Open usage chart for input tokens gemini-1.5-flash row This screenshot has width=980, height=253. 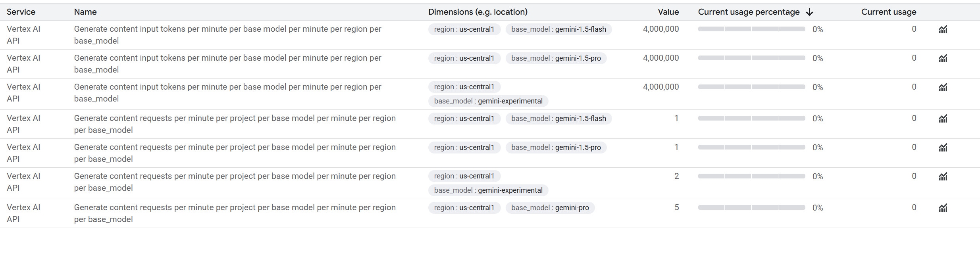943,29
